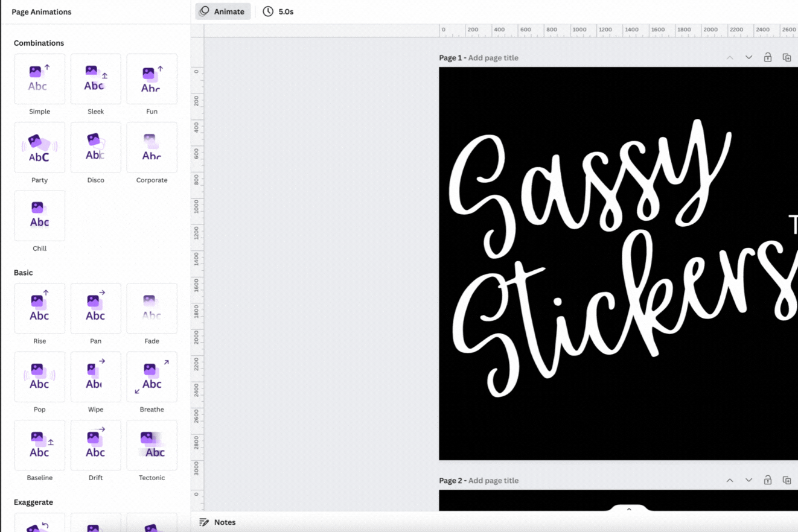Viewport: 798px width, 532px height.
Task: Click the Exaggerate section heading
Action: (33, 502)
